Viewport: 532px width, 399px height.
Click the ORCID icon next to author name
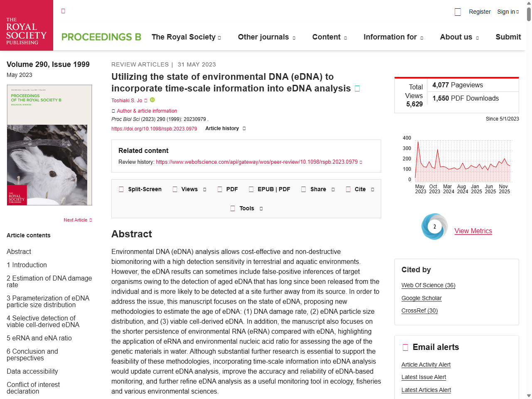pyautogui.click(x=152, y=100)
